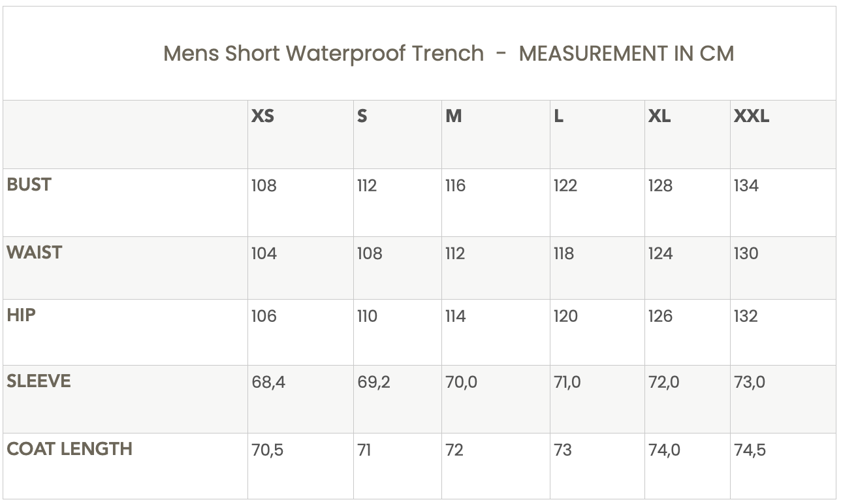Select the XXL size column header
841x504 pixels.
[752, 116]
